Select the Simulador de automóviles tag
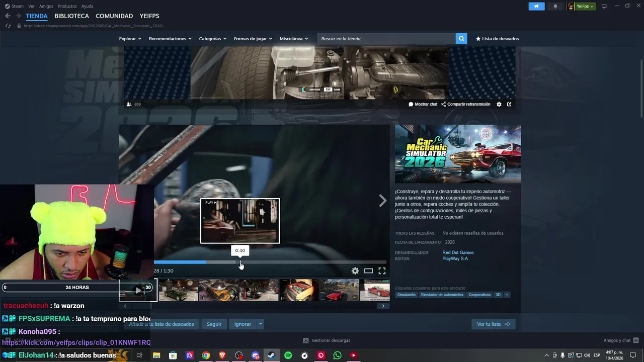The image size is (644, 362). [442, 295]
